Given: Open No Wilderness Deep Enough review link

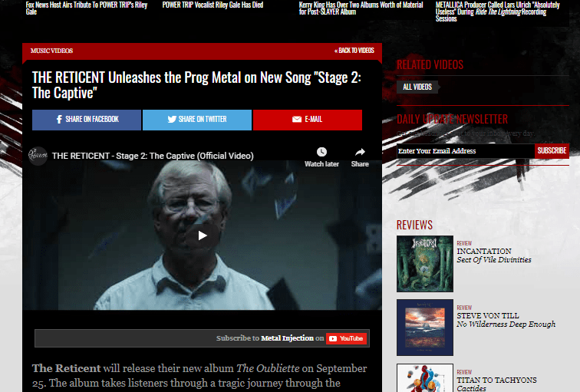Looking at the screenshot, I should [506, 324].
